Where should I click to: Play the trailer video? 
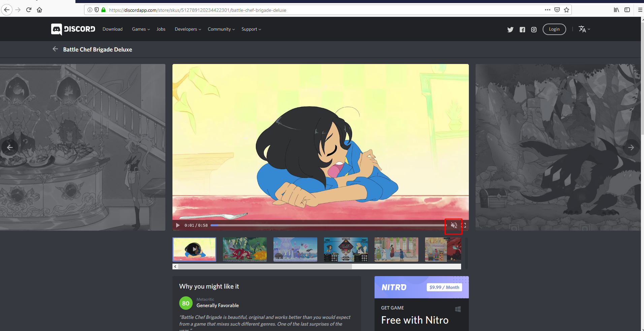178,225
